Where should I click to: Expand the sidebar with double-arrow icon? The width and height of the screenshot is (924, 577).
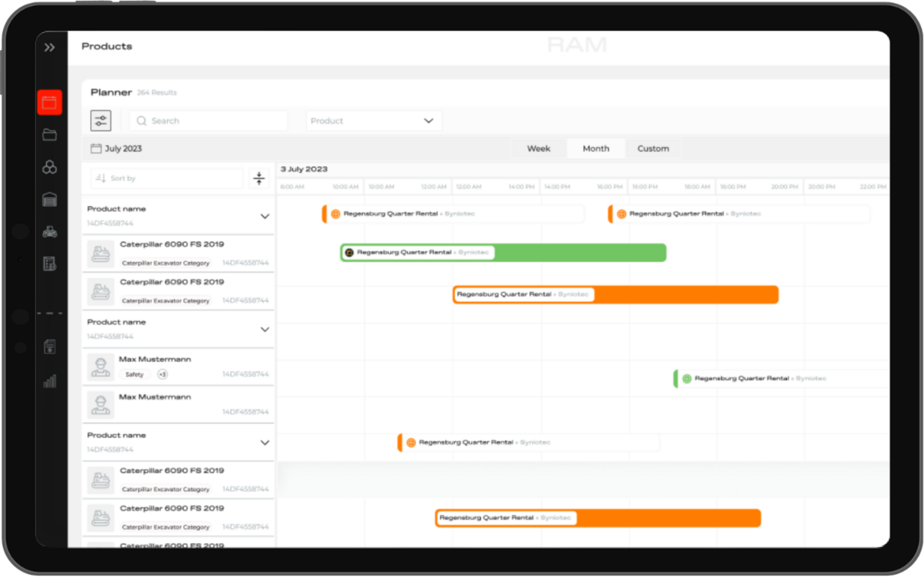[50, 47]
